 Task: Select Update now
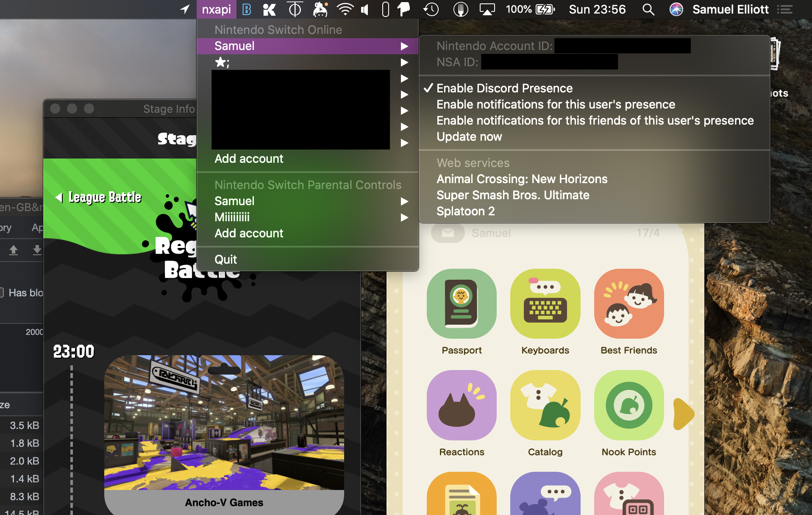pyautogui.click(x=469, y=136)
